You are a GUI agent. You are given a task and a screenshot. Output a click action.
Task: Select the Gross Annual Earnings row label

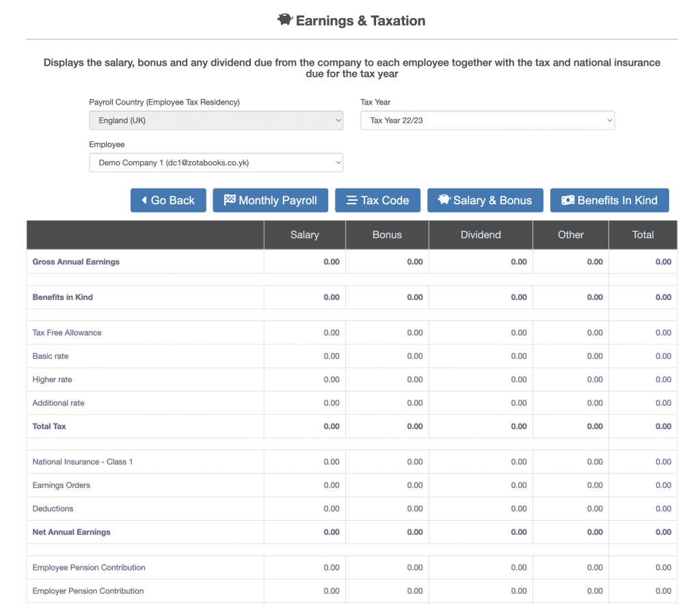tap(76, 262)
